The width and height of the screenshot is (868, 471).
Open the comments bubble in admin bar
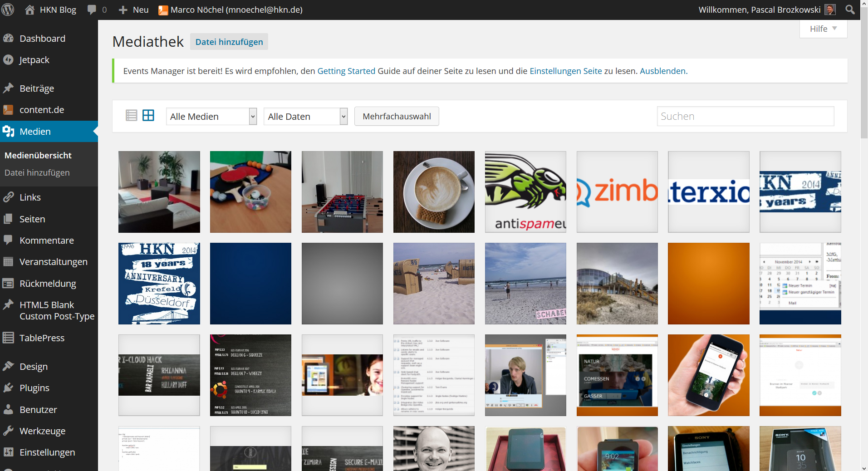(92, 10)
